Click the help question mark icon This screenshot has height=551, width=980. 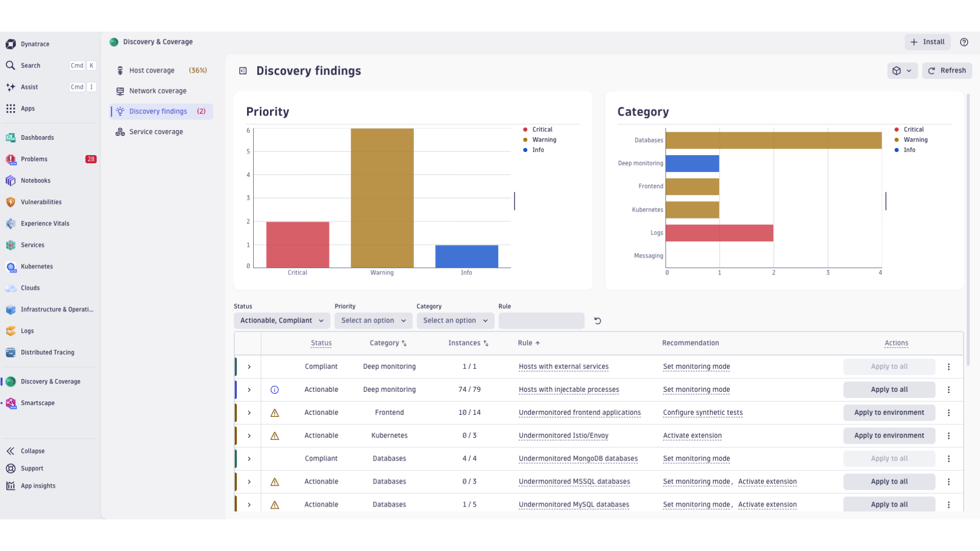pos(964,42)
